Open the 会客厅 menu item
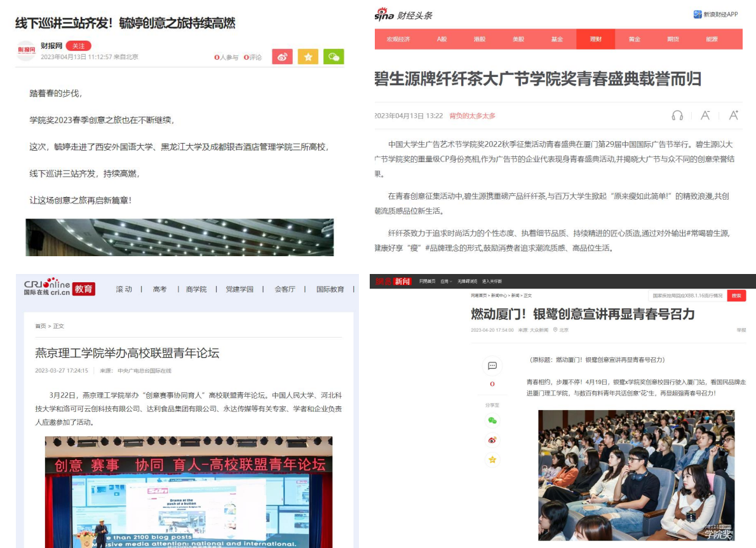Viewport: 756px width, 548px height. point(285,289)
